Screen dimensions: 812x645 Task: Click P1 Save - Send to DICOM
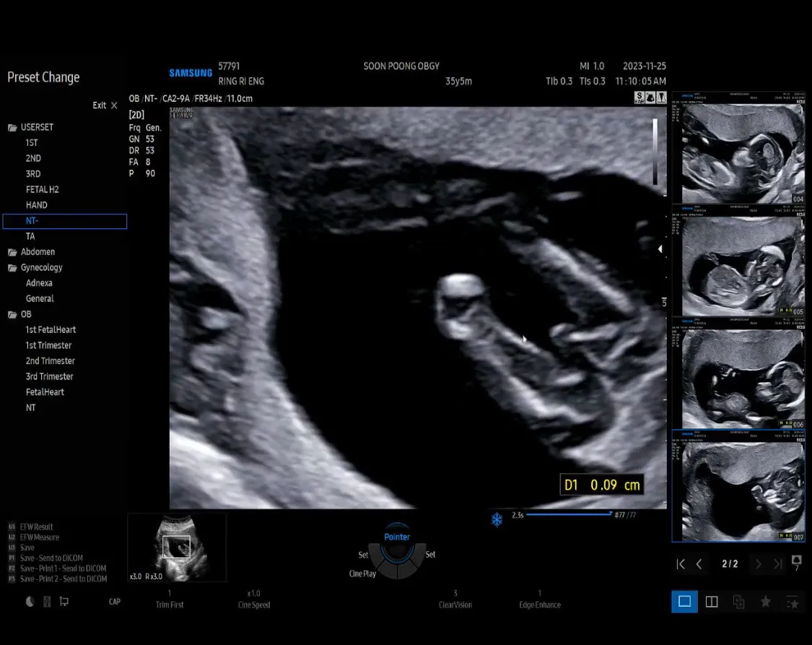tap(45, 558)
